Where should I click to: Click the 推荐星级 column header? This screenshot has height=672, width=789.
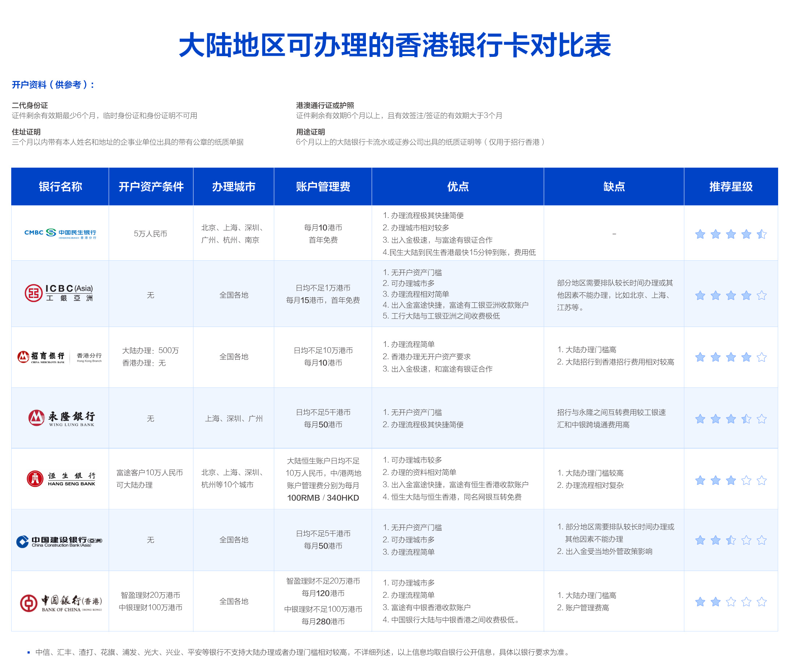[731, 186]
